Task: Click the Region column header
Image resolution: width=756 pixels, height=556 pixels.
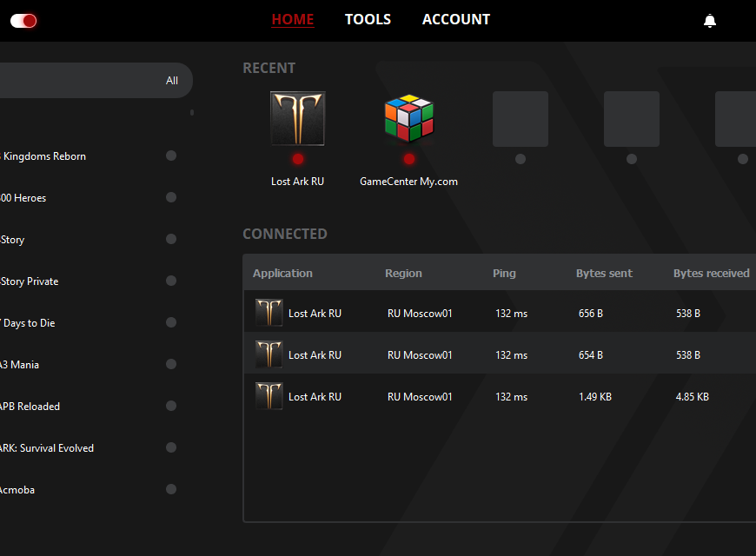Action: (x=403, y=274)
